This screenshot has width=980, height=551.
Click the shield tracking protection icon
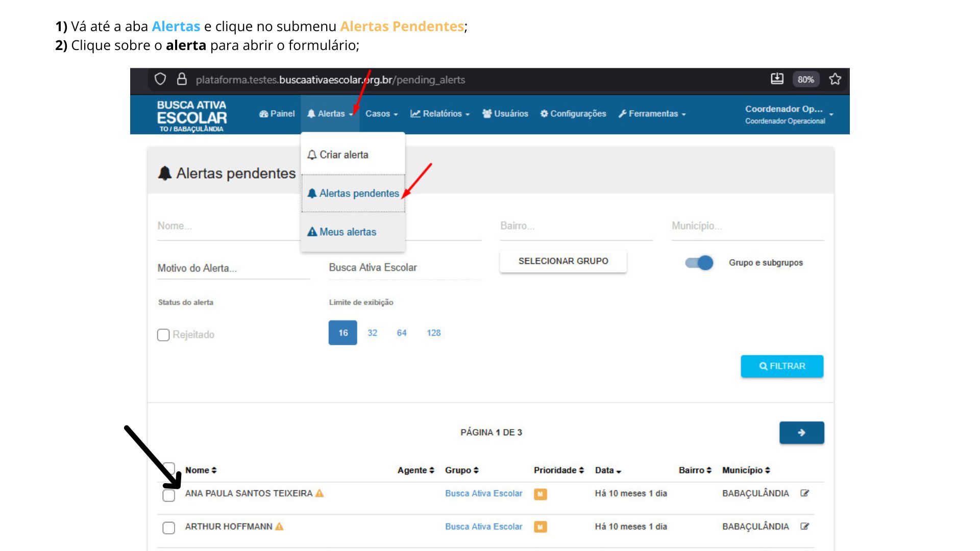[x=160, y=79]
